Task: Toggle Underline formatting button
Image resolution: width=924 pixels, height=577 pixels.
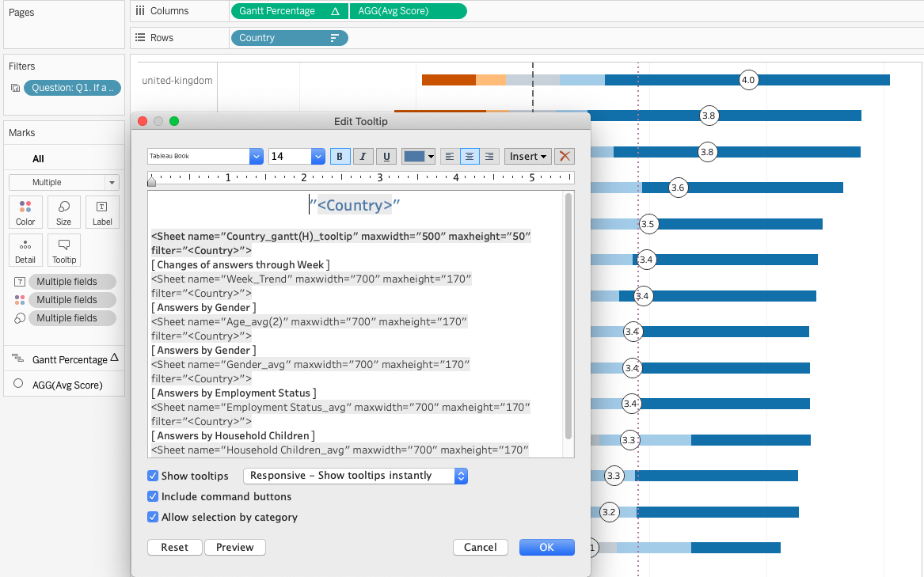Action: pyautogui.click(x=386, y=157)
